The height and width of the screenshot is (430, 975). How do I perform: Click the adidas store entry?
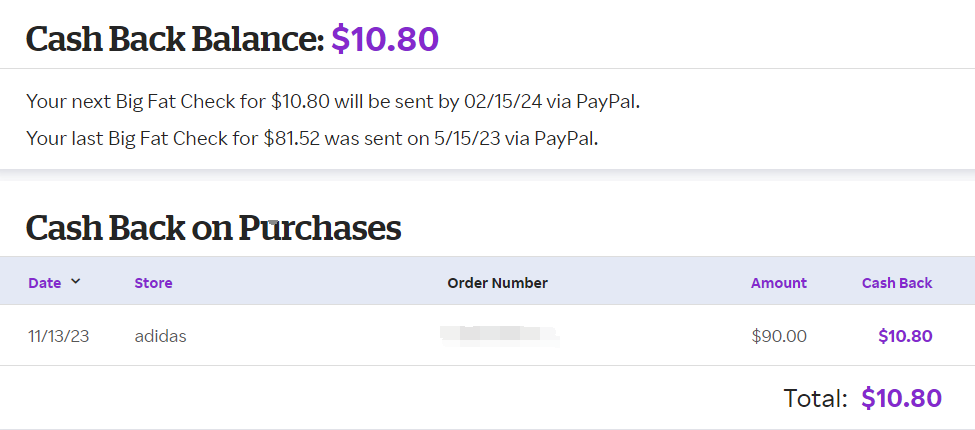[x=160, y=336]
